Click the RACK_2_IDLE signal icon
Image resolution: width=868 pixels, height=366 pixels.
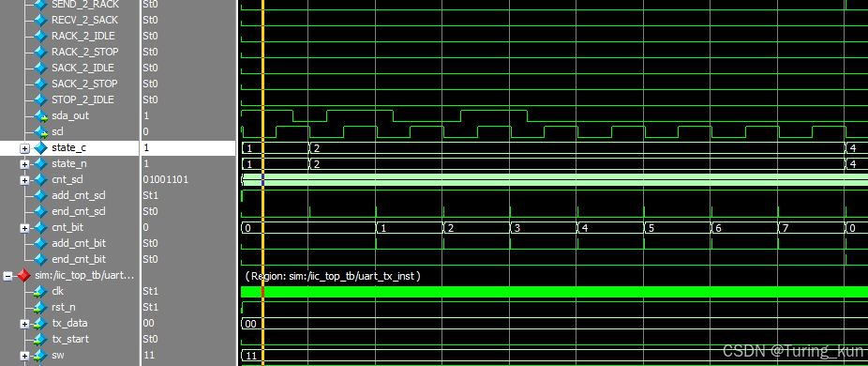click(x=40, y=36)
